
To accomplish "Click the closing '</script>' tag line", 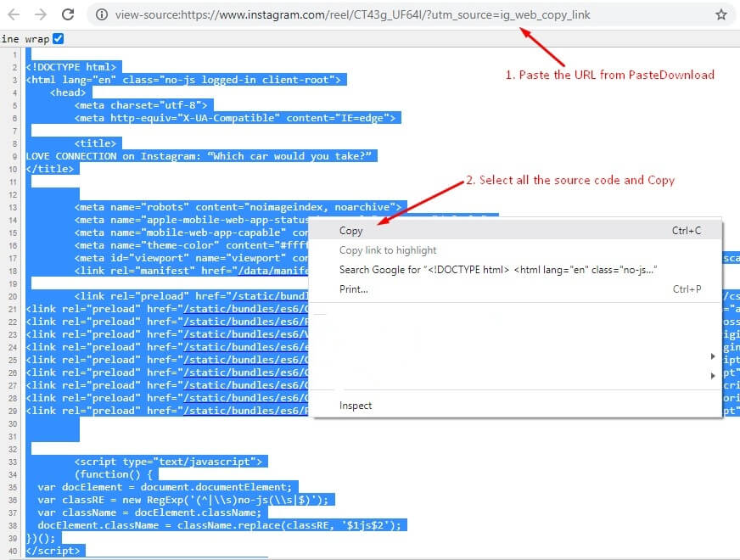I will click(x=53, y=551).
